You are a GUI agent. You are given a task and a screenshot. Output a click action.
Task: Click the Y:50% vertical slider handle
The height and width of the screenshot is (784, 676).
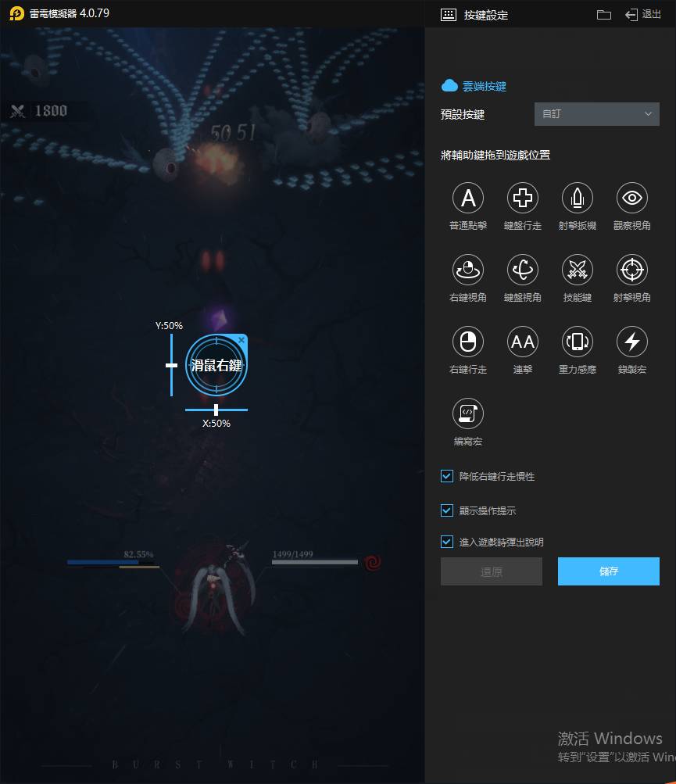pos(171,365)
